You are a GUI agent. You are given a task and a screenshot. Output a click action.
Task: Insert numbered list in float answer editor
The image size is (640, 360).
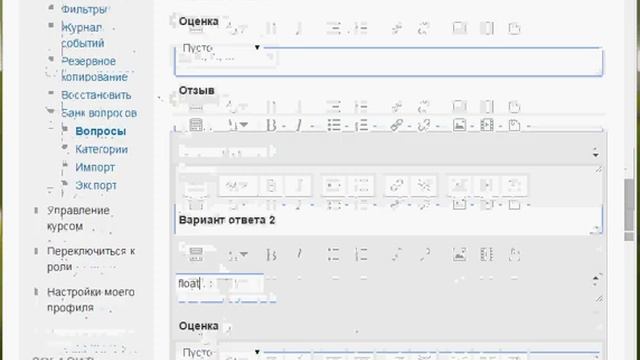pos(361,254)
